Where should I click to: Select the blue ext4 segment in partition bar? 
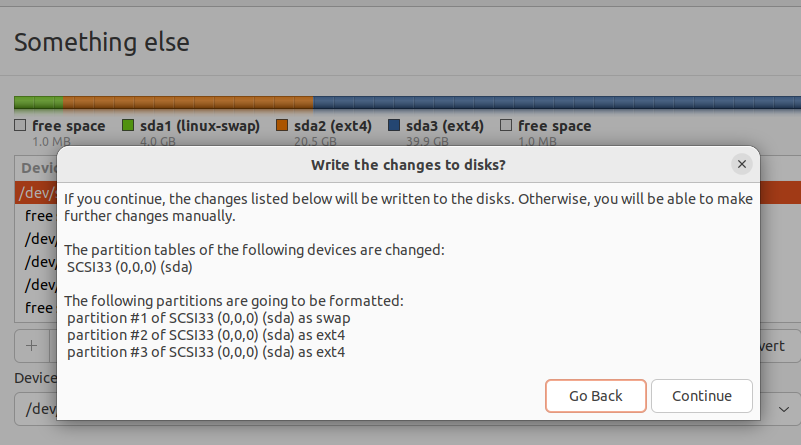click(x=555, y=102)
